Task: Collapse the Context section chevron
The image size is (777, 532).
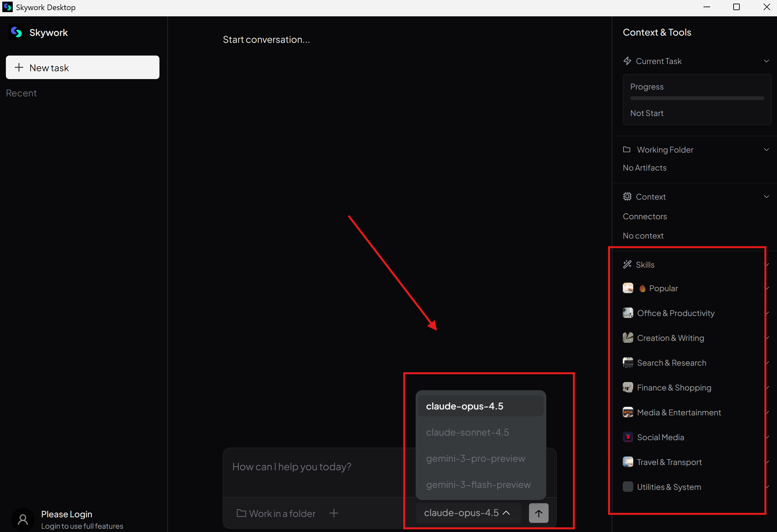Action: coord(766,197)
